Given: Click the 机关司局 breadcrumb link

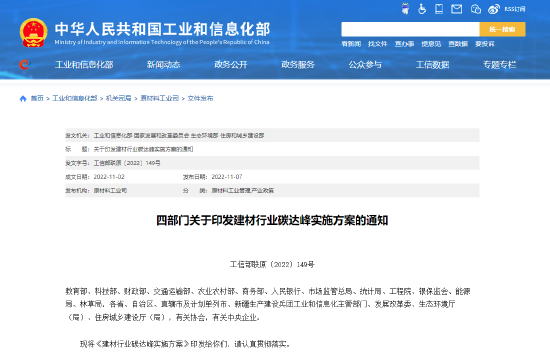Looking at the screenshot, I should (119, 98).
